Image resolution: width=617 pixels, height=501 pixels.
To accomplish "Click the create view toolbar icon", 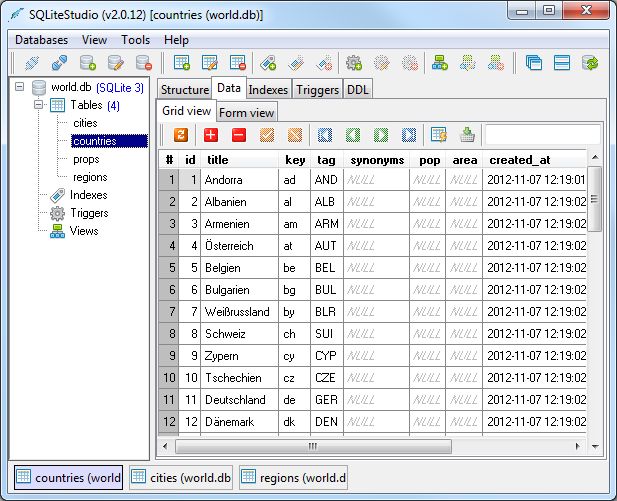I will point(440,63).
